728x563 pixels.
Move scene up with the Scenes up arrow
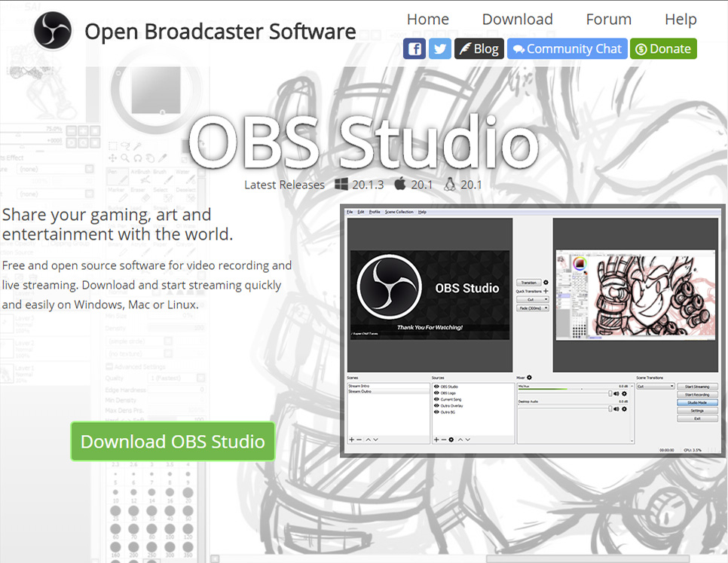[x=368, y=439]
